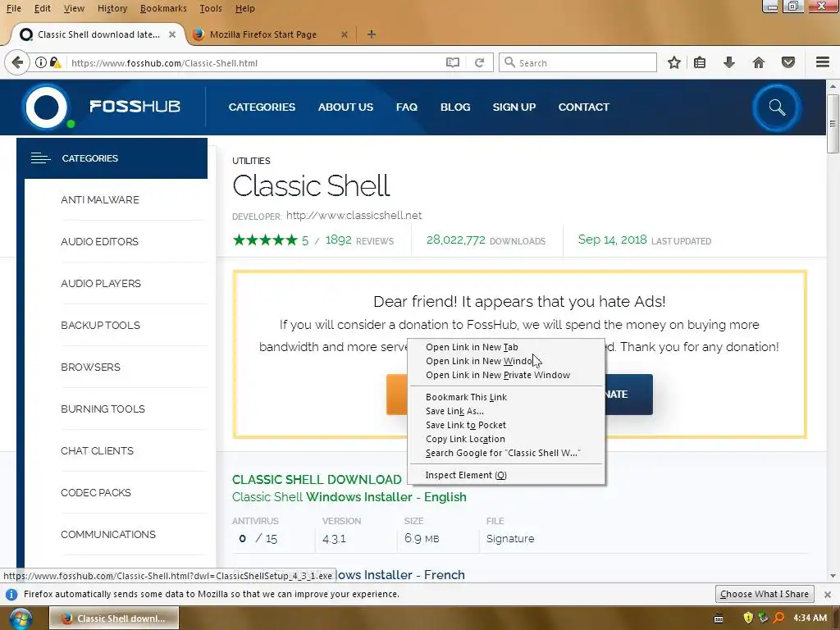Viewport: 840px width, 630px height.
Task: Open the CHAT CLIENTS category
Action: tap(97, 450)
